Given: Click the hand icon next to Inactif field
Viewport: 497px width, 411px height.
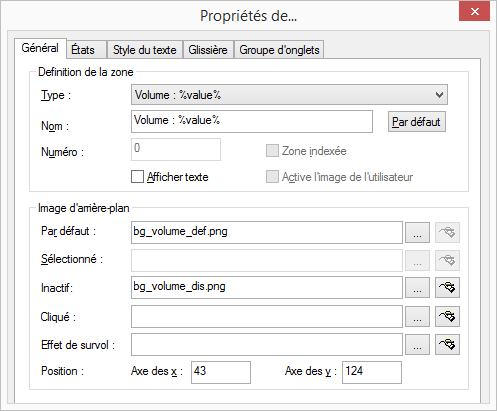Looking at the screenshot, I should click(x=447, y=288).
